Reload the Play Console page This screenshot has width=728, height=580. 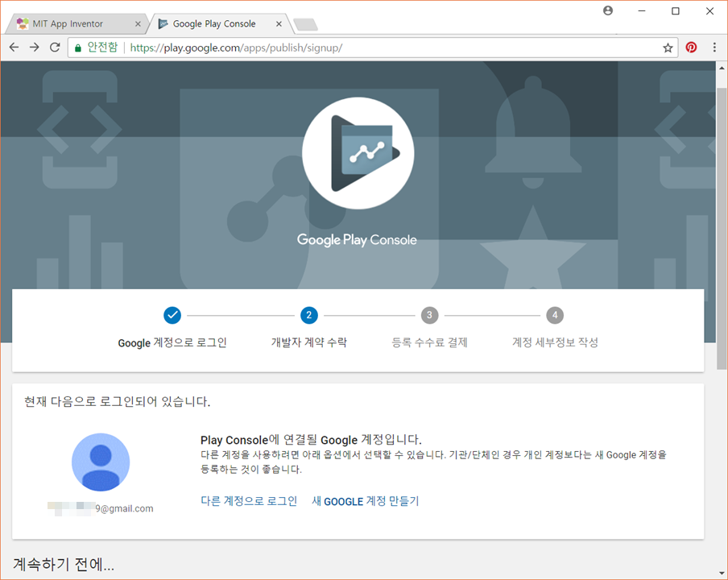(x=55, y=48)
